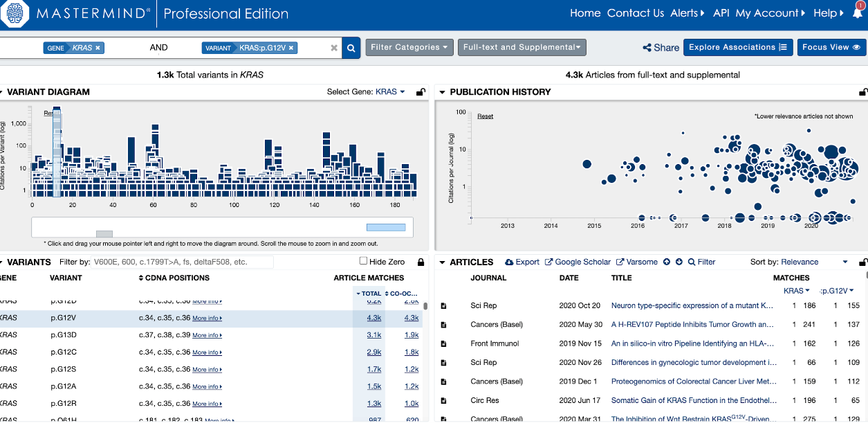Click the up arrow circle in Articles
868x430 pixels.
pos(667,262)
